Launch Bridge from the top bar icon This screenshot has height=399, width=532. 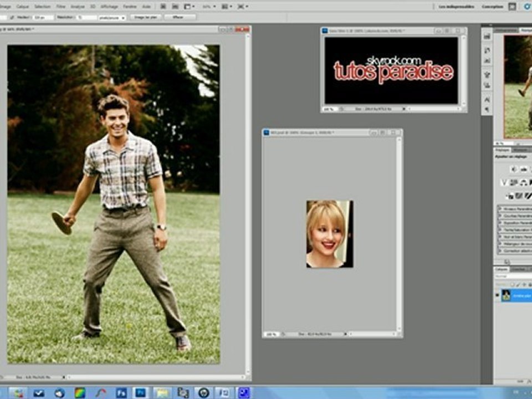[x=163, y=7]
